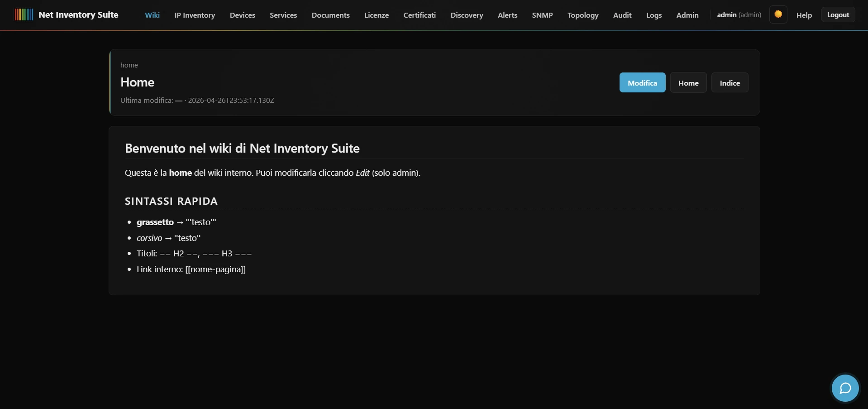The image size is (868, 409).
Task: Logout from the admin account
Action: pos(838,14)
